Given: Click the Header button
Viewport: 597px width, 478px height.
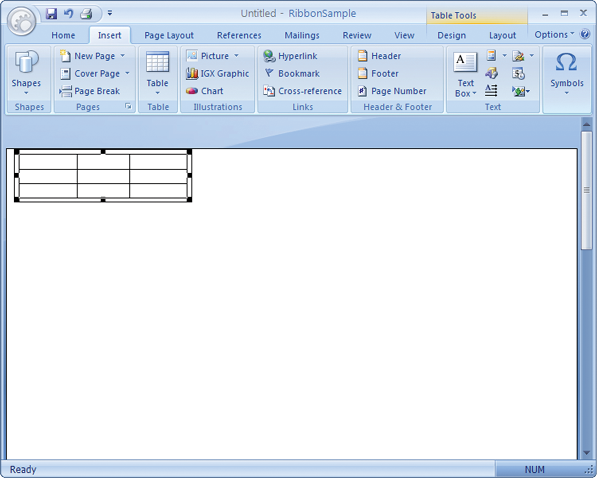Looking at the screenshot, I should click(x=379, y=56).
